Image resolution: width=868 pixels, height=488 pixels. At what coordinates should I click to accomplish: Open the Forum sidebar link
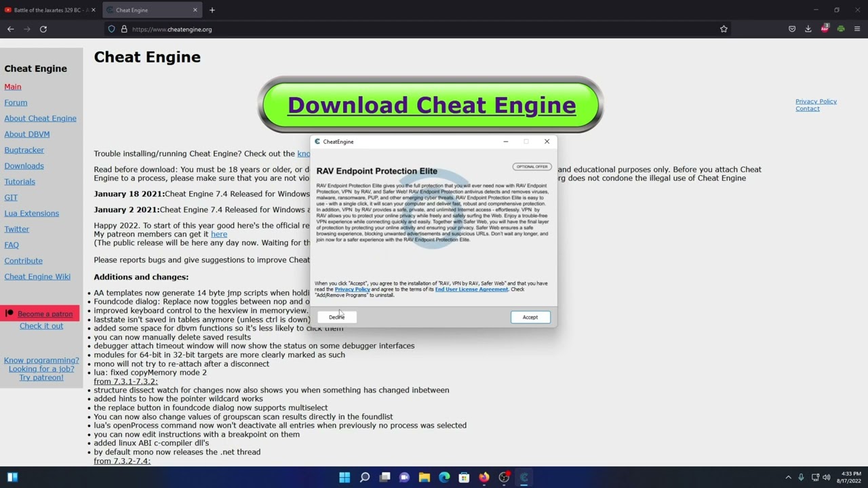tap(16, 102)
